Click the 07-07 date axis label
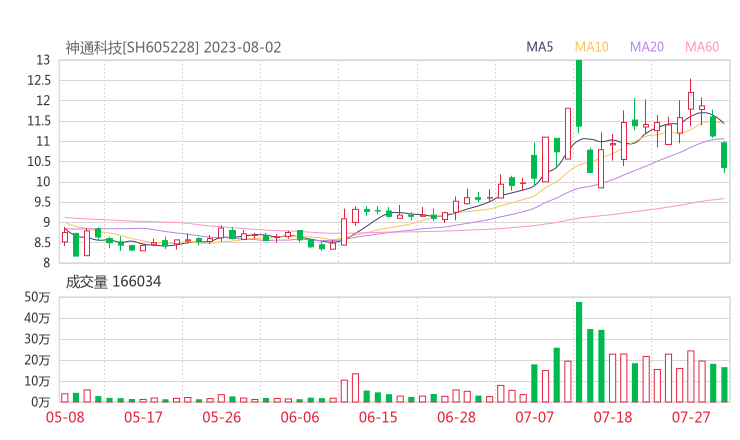This screenshot has height=440, width=740. [x=535, y=417]
